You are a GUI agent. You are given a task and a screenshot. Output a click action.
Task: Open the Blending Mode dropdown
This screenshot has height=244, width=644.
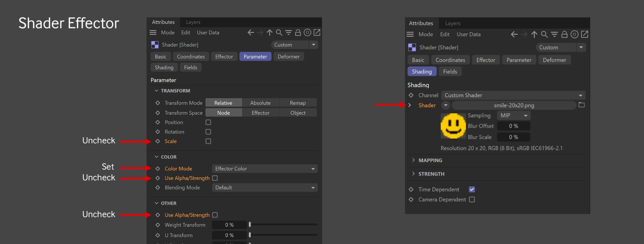(265, 188)
